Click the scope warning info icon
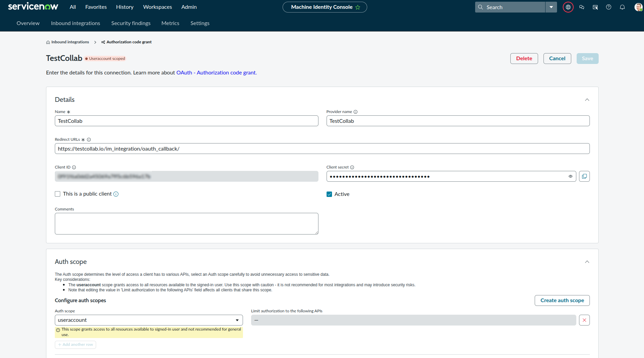The image size is (644, 358). (x=58, y=330)
